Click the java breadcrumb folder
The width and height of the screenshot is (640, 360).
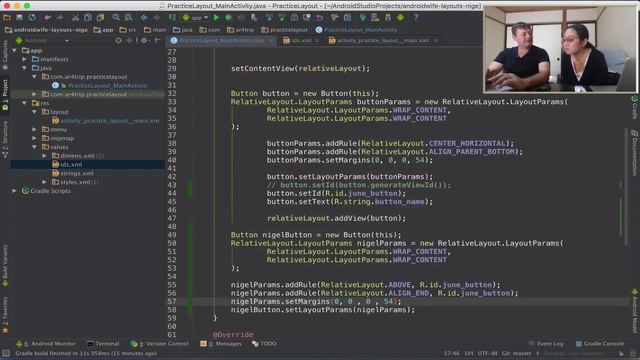182,30
